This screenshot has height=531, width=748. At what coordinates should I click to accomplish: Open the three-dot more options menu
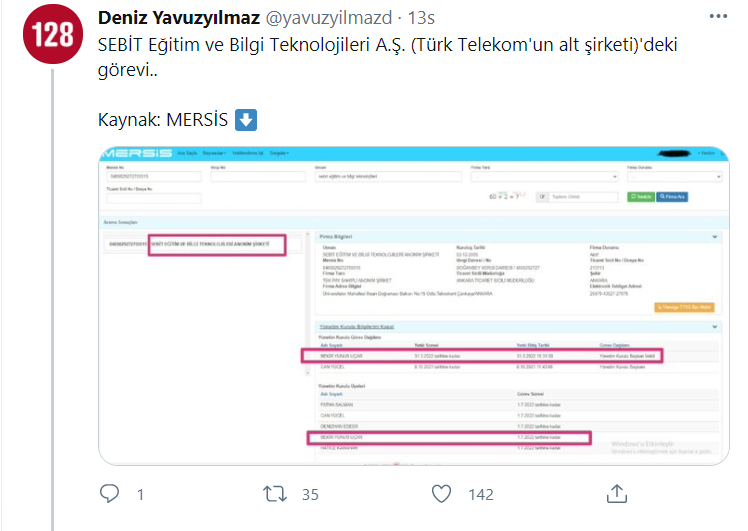[718, 16]
